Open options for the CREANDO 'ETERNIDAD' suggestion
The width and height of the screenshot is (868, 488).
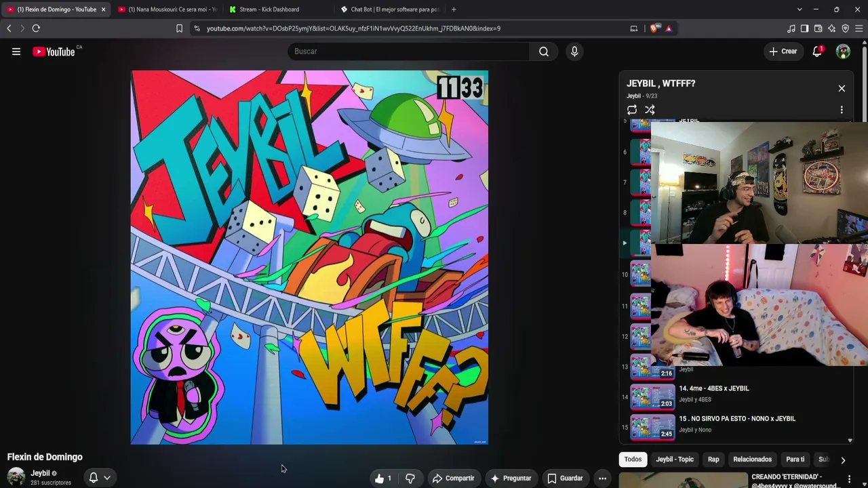click(849, 479)
